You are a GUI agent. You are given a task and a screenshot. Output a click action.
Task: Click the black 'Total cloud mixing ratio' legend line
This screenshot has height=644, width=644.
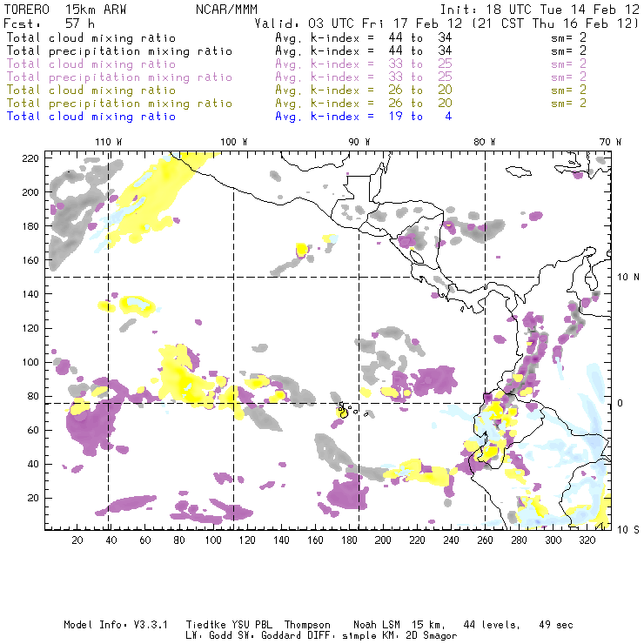91,38
